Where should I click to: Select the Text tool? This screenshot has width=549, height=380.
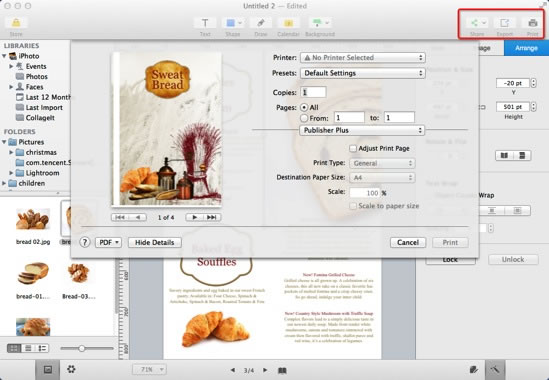point(205,23)
